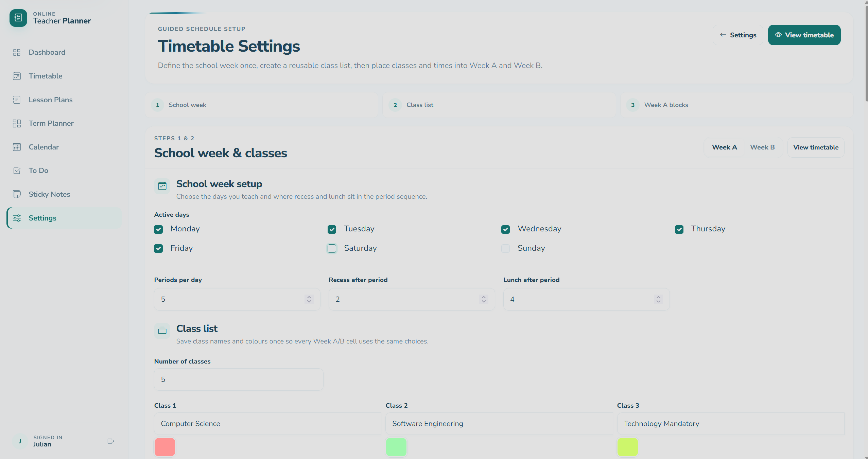
Task: Edit Class 2 name Software Engineering
Action: [x=499, y=424]
